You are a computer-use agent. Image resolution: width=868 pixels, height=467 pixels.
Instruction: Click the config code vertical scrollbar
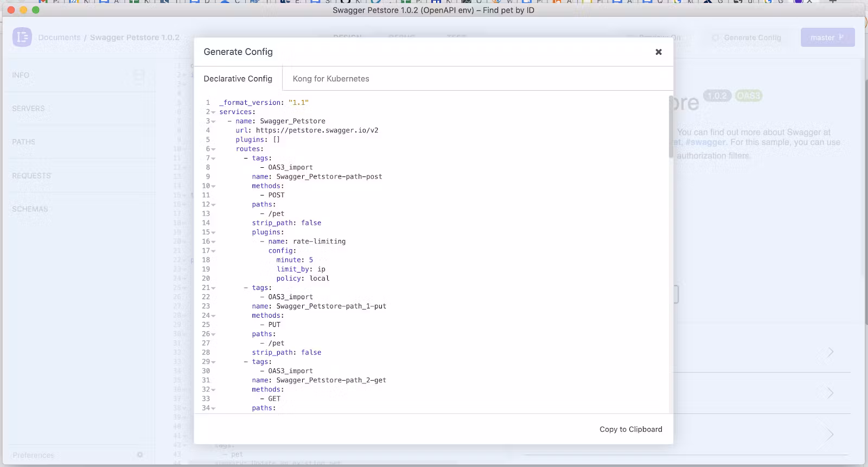pos(671,128)
